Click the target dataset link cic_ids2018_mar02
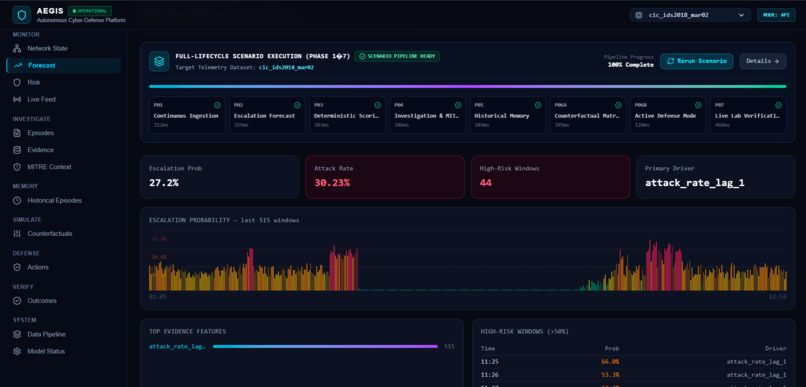The width and height of the screenshot is (806, 387). pyautogui.click(x=286, y=67)
